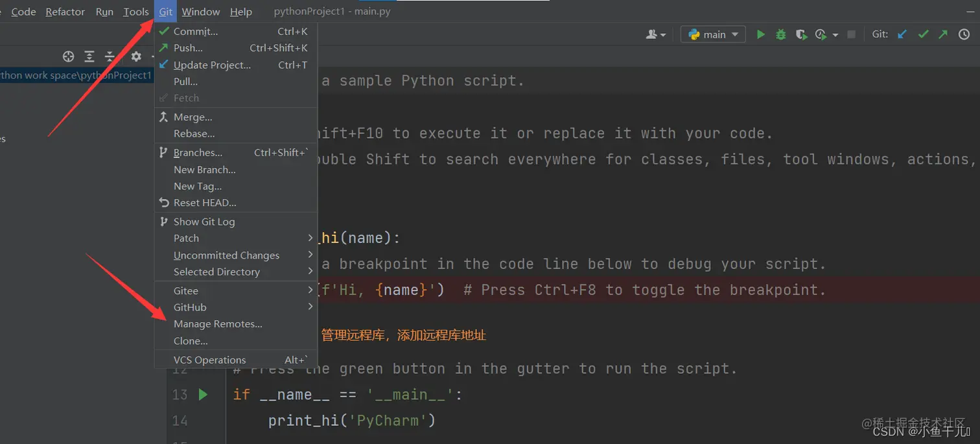
Task: Expand the Gitee submenu
Action: pyautogui.click(x=236, y=290)
